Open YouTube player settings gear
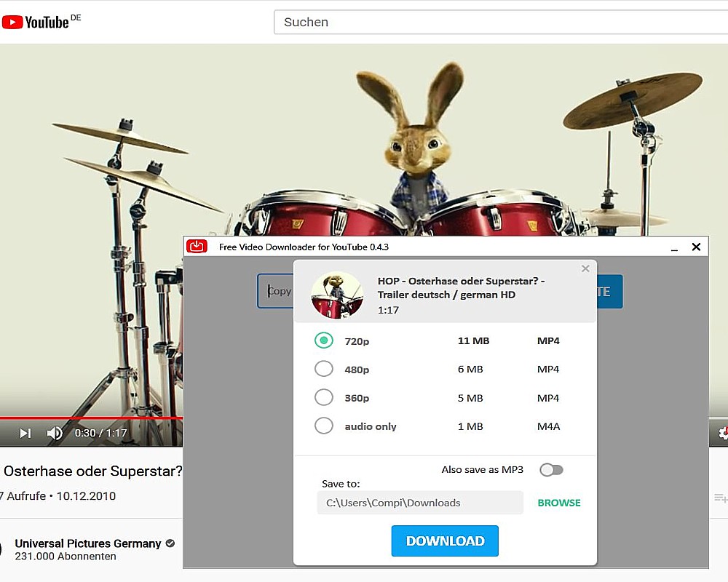 pos(724,433)
